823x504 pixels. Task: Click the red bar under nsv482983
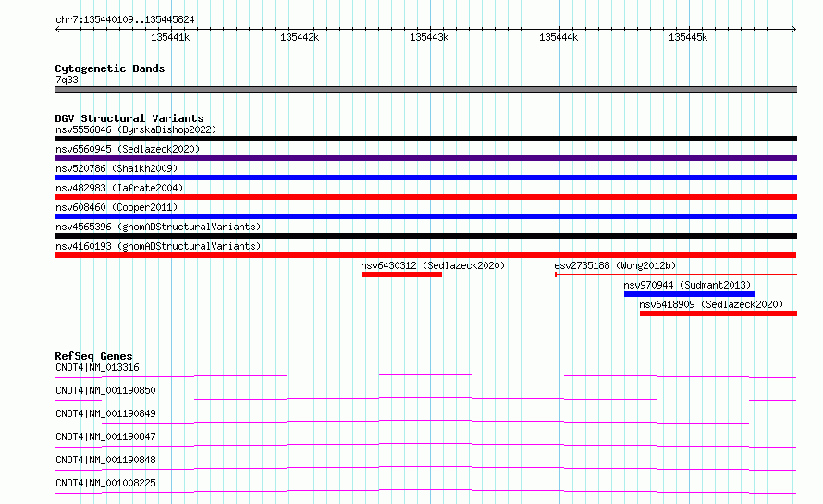pos(425,197)
